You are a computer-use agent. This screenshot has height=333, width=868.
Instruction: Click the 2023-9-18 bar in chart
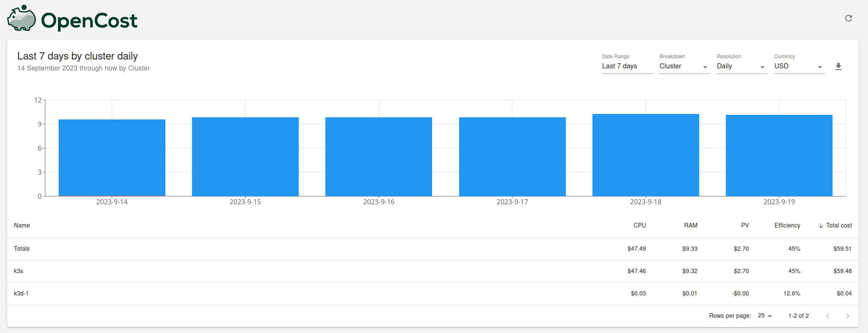[645, 155]
